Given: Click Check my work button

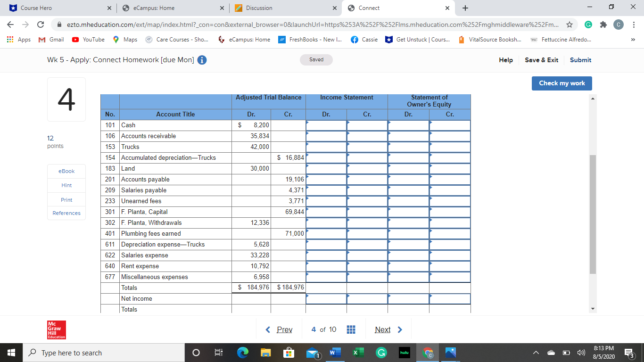Looking at the screenshot, I should click(x=561, y=83).
